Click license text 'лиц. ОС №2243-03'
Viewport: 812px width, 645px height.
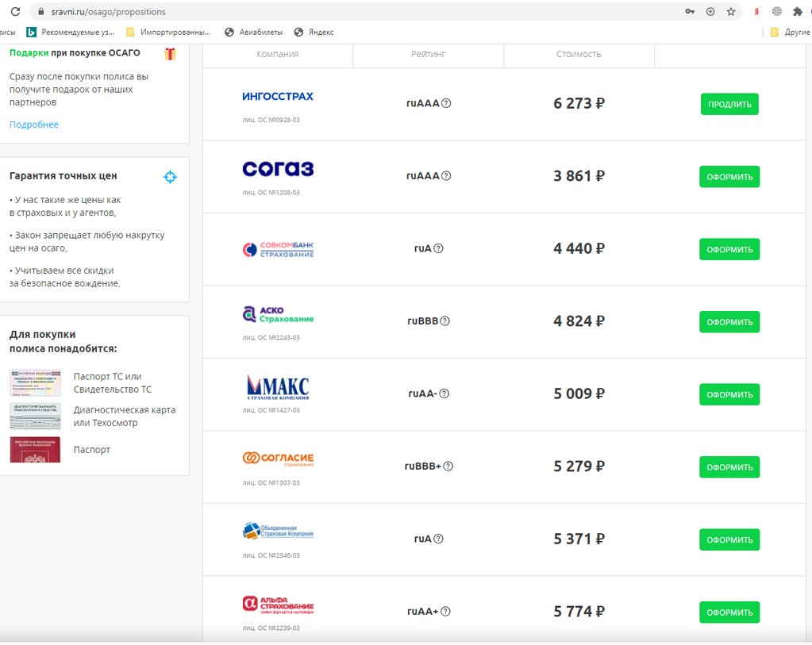[271, 337]
